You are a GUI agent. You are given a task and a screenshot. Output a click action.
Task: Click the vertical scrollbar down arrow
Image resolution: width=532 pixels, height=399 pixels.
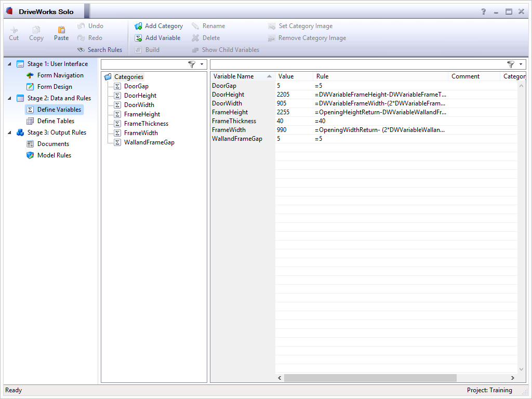(522, 369)
